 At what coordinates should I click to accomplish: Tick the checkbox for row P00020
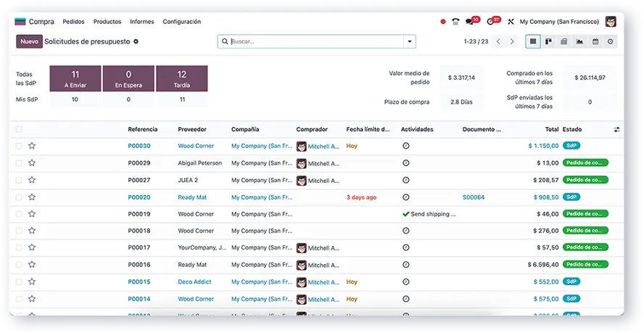tap(19, 197)
